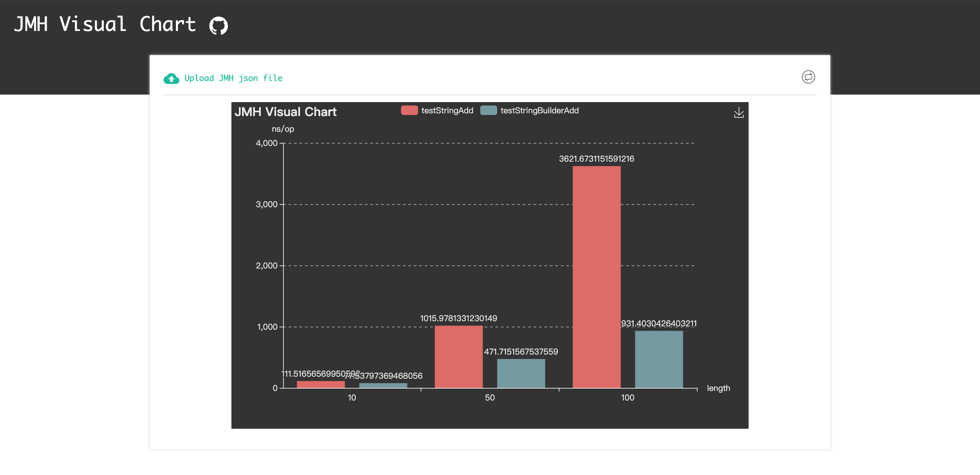Click the small teal bar at length 10
Viewport: 980px width, 475px height.
[x=383, y=386]
